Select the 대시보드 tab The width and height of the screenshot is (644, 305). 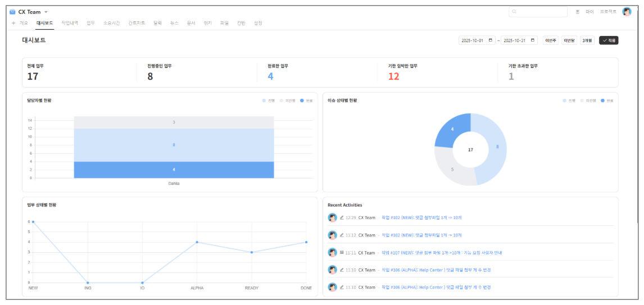(x=44, y=24)
